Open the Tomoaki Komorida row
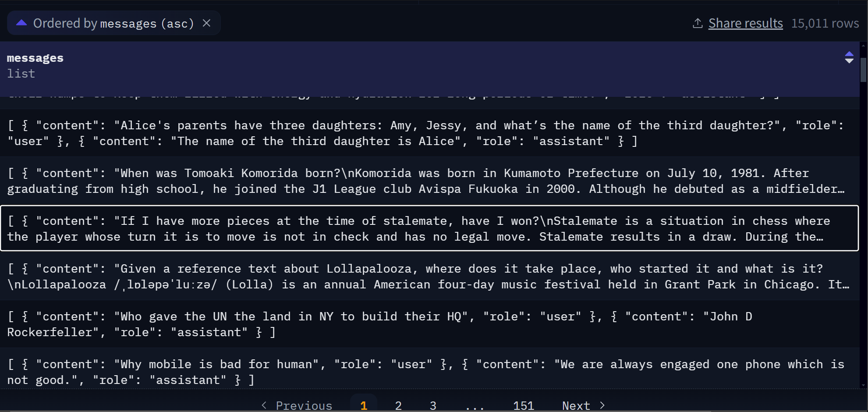 coord(429,181)
